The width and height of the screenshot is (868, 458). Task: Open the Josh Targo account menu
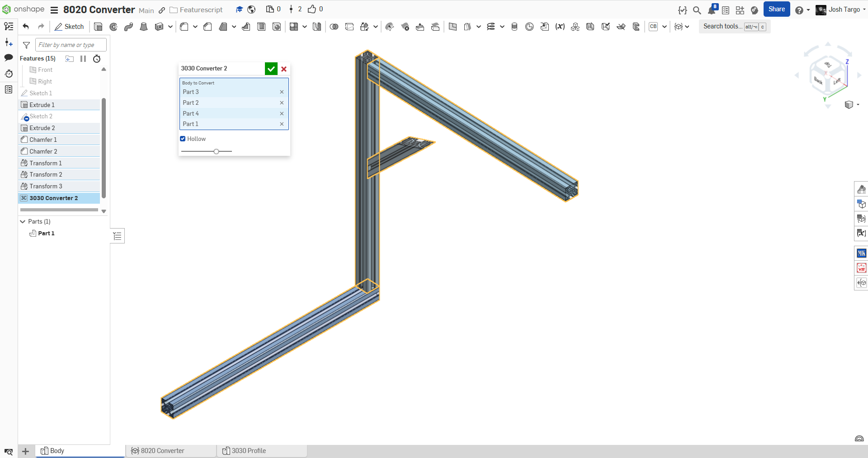point(840,9)
